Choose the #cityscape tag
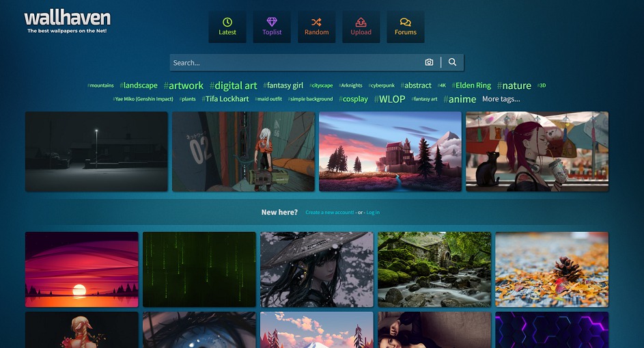The height and width of the screenshot is (348, 644). pyautogui.click(x=321, y=85)
